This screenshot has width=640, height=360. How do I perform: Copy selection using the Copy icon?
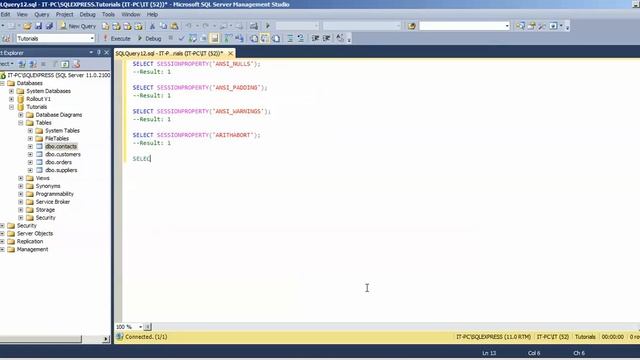(163, 26)
